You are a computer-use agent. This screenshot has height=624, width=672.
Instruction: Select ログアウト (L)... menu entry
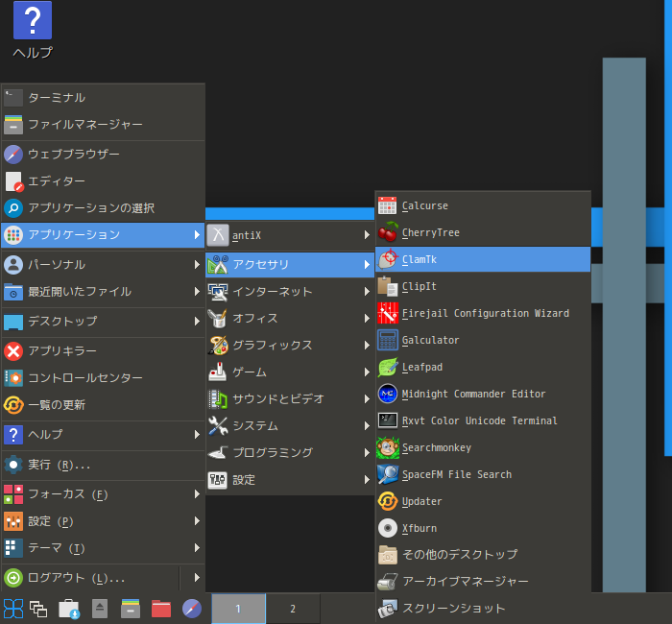click(x=90, y=578)
